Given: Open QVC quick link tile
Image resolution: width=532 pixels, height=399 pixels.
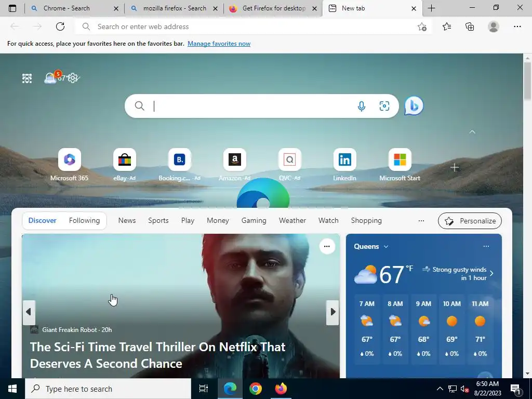Looking at the screenshot, I should (x=289, y=165).
